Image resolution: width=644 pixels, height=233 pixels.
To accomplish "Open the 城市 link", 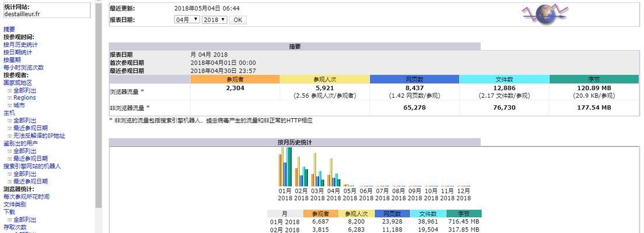I will coord(19,105).
